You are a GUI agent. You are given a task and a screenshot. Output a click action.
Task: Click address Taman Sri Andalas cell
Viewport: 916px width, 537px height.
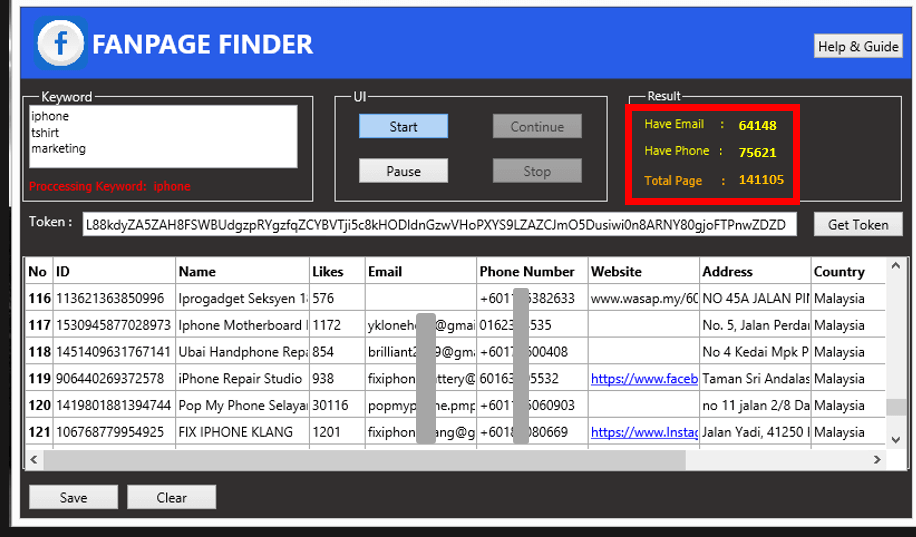coord(755,379)
